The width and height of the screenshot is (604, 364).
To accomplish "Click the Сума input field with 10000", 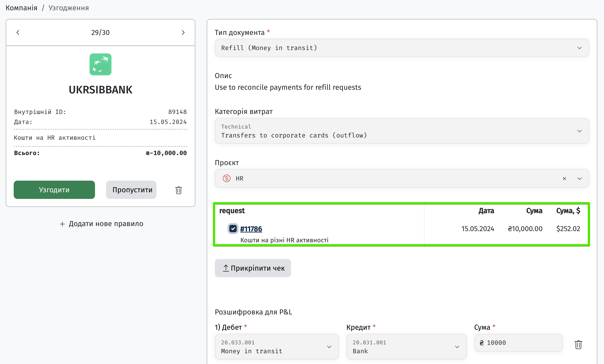I will 518,343.
